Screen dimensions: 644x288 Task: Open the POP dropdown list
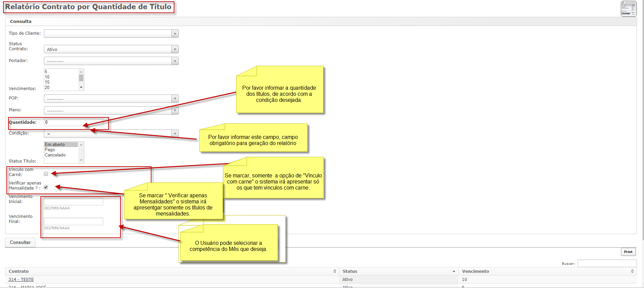tap(111, 99)
